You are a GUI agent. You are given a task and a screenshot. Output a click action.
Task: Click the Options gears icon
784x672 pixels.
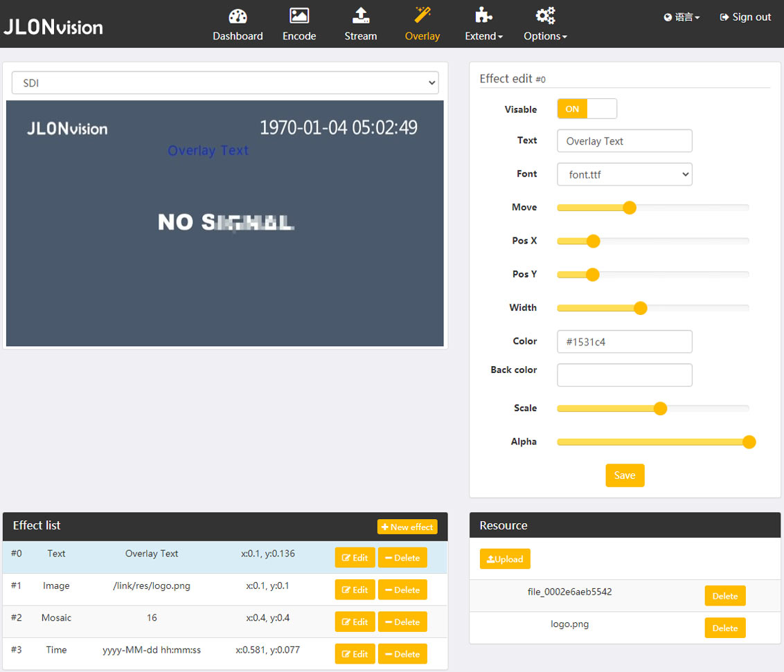point(545,15)
